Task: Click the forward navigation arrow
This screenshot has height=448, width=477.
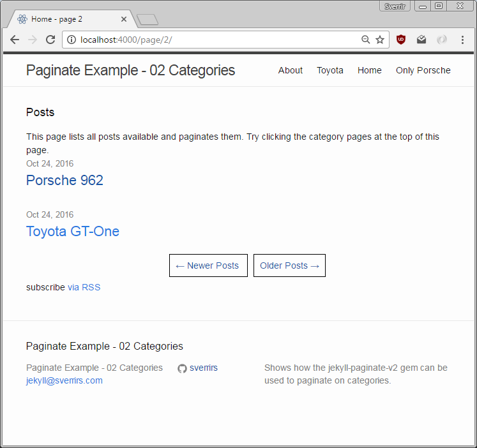Action: coord(32,40)
